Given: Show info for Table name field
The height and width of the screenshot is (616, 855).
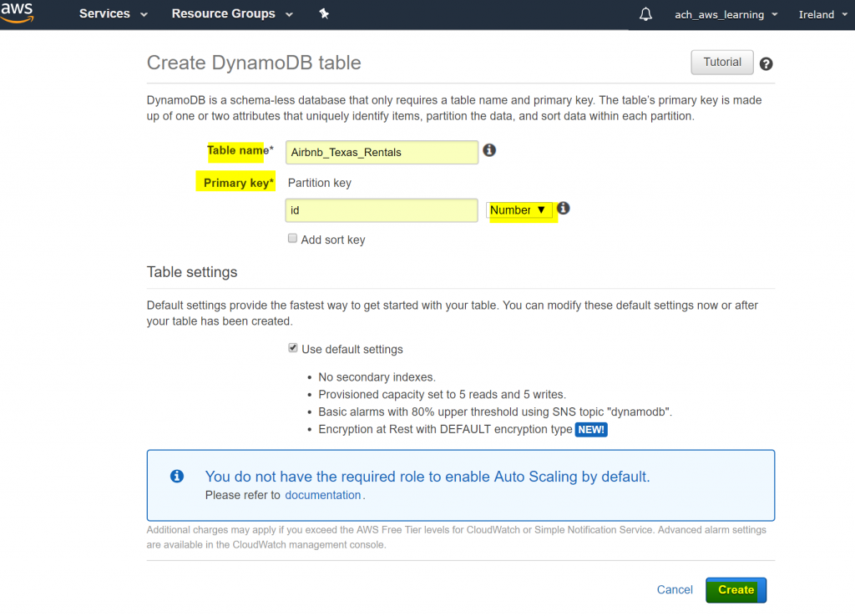Looking at the screenshot, I should click(489, 150).
